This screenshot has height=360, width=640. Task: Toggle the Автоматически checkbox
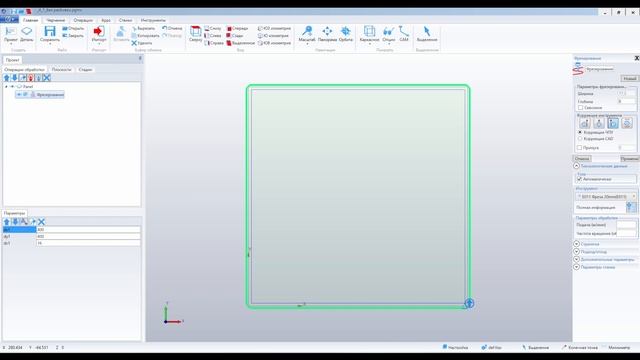(x=580, y=179)
